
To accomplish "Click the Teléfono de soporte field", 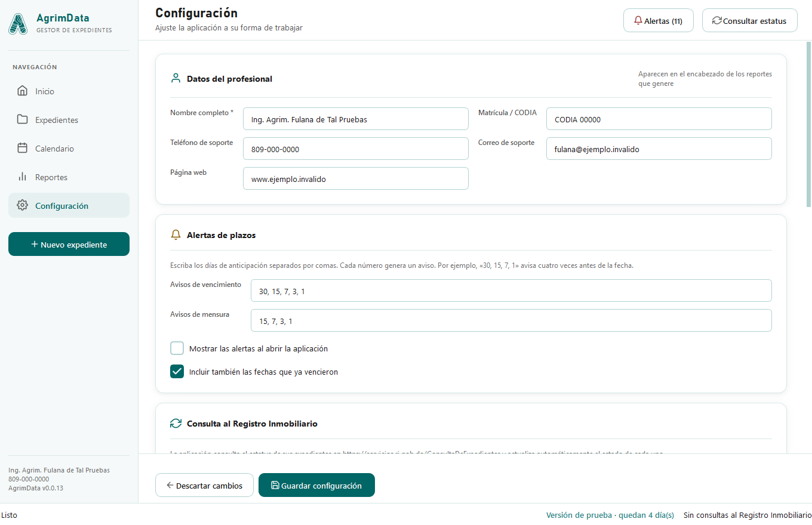I will pos(356,149).
